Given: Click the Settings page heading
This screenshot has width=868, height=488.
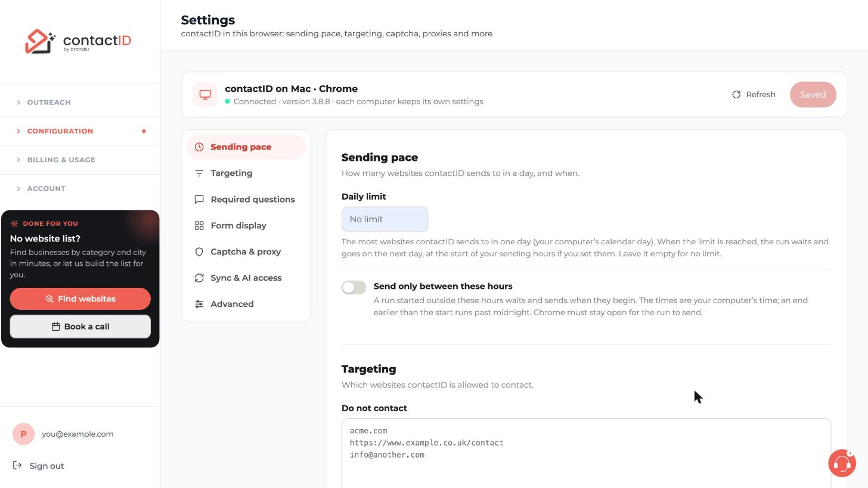Looking at the screenshot, I should 208,20.
